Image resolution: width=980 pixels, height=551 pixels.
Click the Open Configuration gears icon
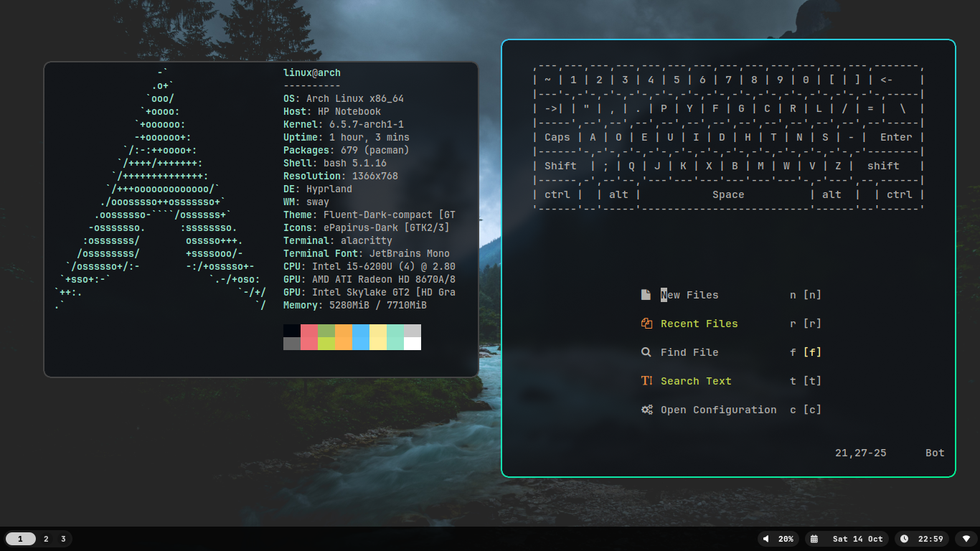(x=646, y=410)
